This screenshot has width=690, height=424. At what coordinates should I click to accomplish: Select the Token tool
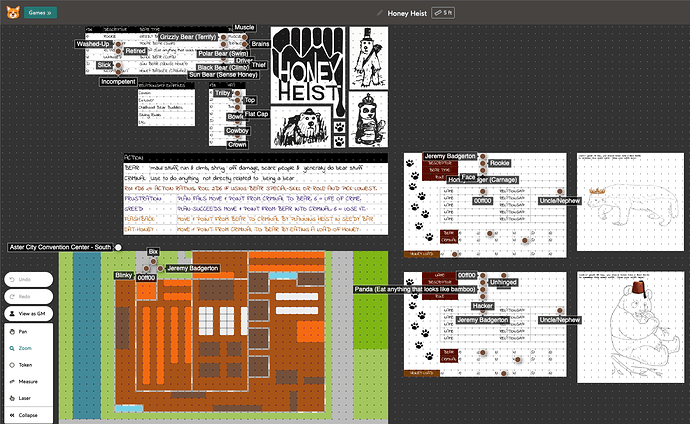(29, 365)
